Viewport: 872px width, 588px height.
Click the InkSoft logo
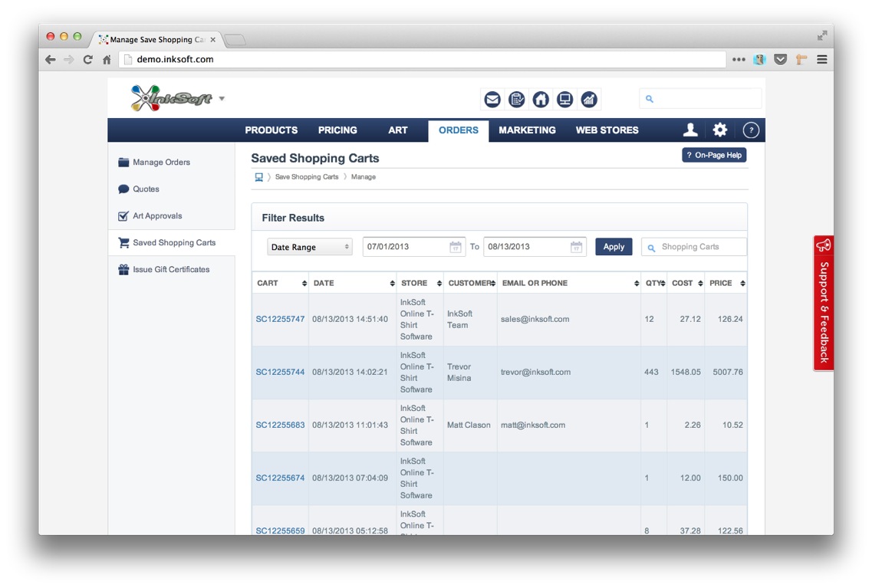click(x=171, y=98)
